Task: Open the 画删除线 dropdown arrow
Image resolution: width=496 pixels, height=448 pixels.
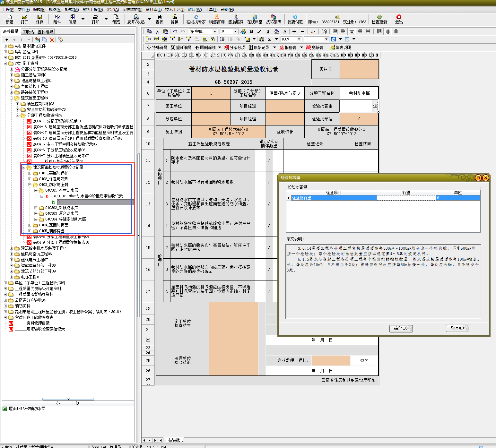Action: click(220, 47)
